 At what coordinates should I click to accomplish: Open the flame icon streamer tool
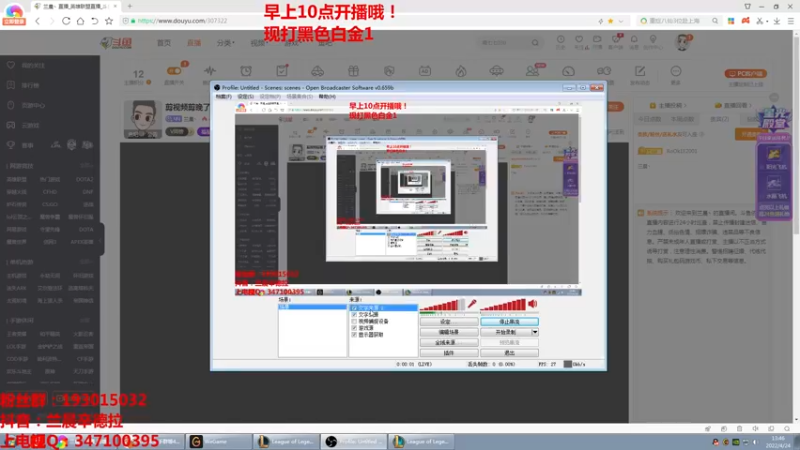click(x=461, y=71)
